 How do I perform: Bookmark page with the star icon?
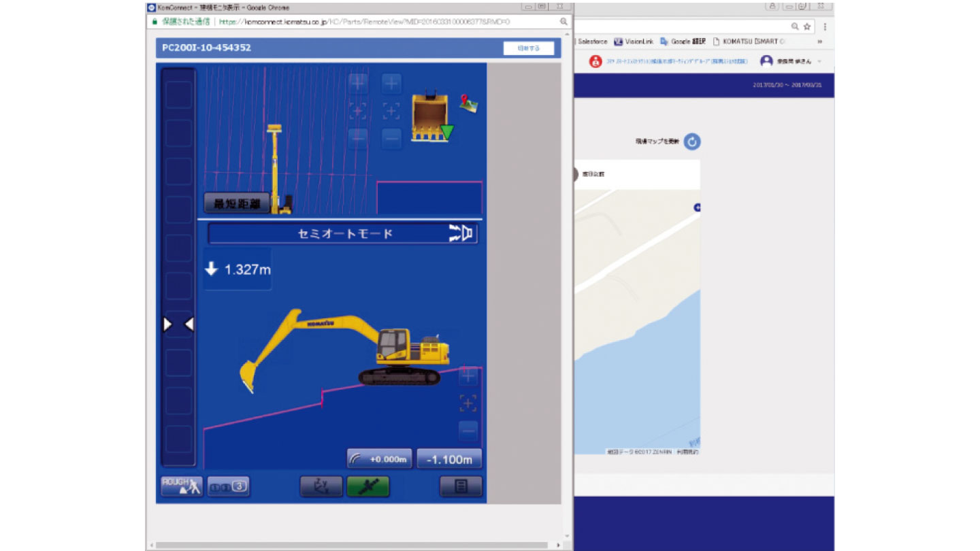coord(807,27)
